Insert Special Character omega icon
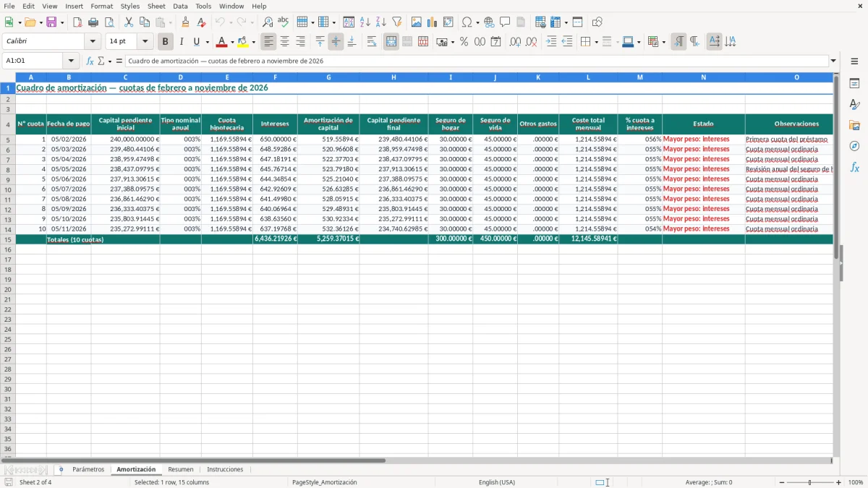 click(x=467, y=22)
